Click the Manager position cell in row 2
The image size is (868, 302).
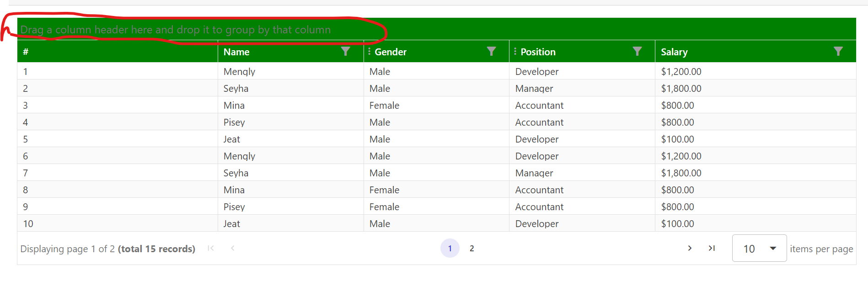pyautogui.click(x=582, y=88)
